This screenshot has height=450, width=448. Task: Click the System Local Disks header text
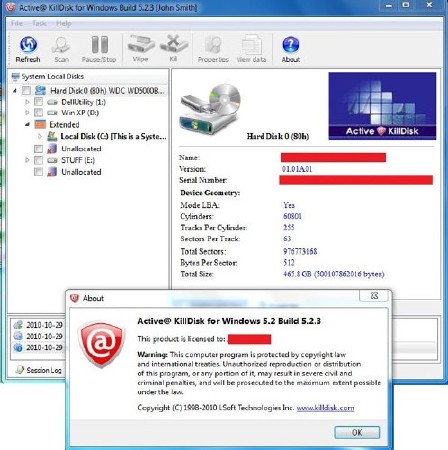53,77
